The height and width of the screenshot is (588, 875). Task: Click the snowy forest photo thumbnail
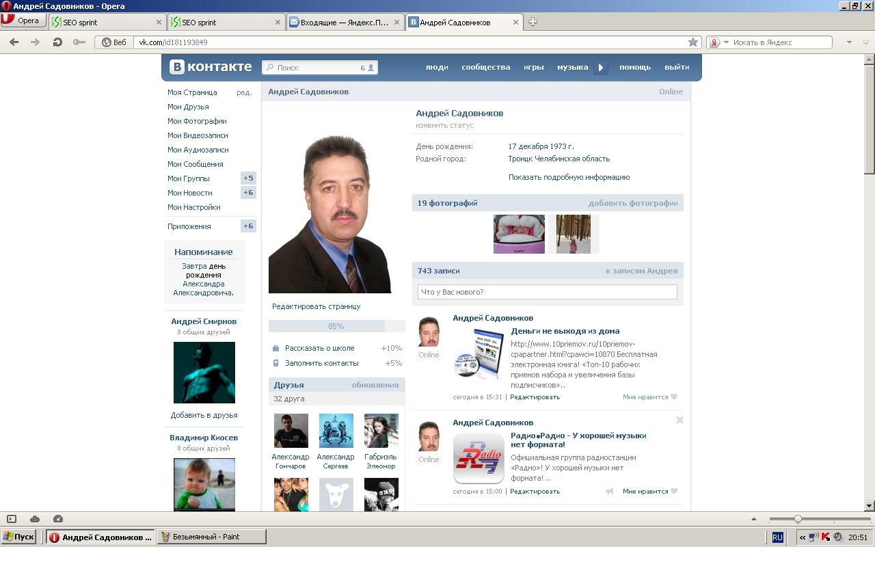point(574,234)
